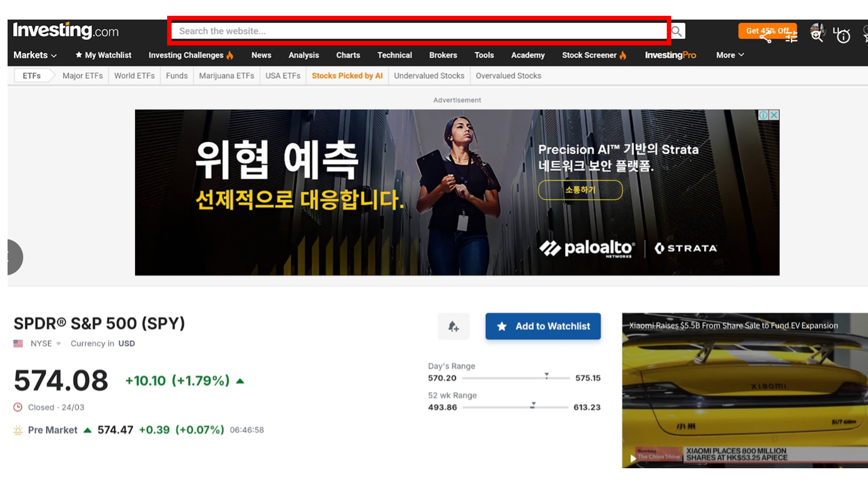Switch to World ETFs tab

click(134, 76)
